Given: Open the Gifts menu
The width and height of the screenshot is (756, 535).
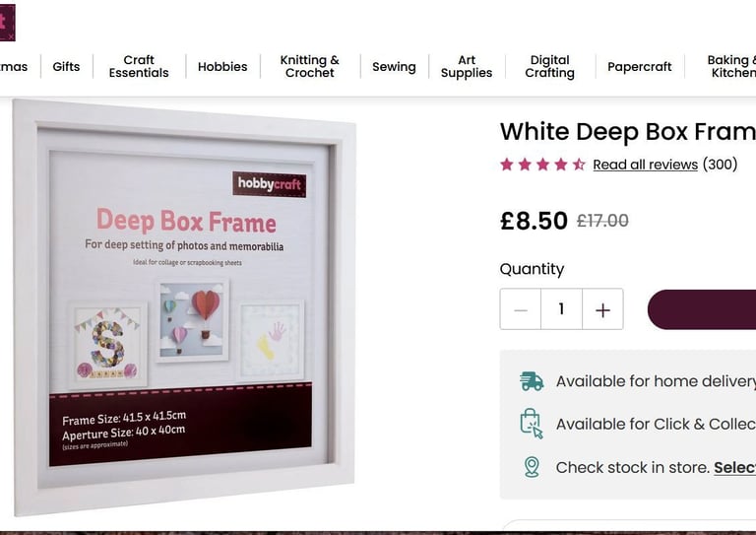Looking at the screenshot, I should tap(66, 67).
